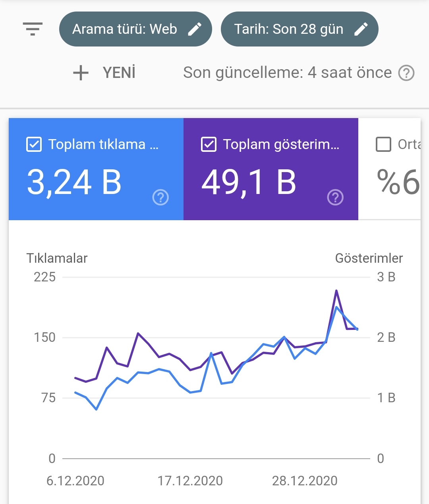429x504 pixels.
Task: Click the blue clicks line lowest point
Action: click(x=97, y=409)
